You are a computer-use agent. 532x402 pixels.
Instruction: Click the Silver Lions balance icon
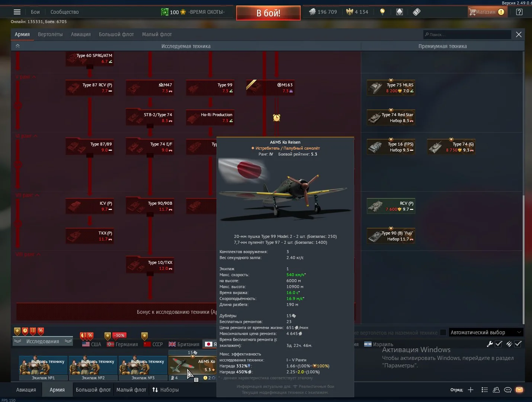tap(313, 12)
